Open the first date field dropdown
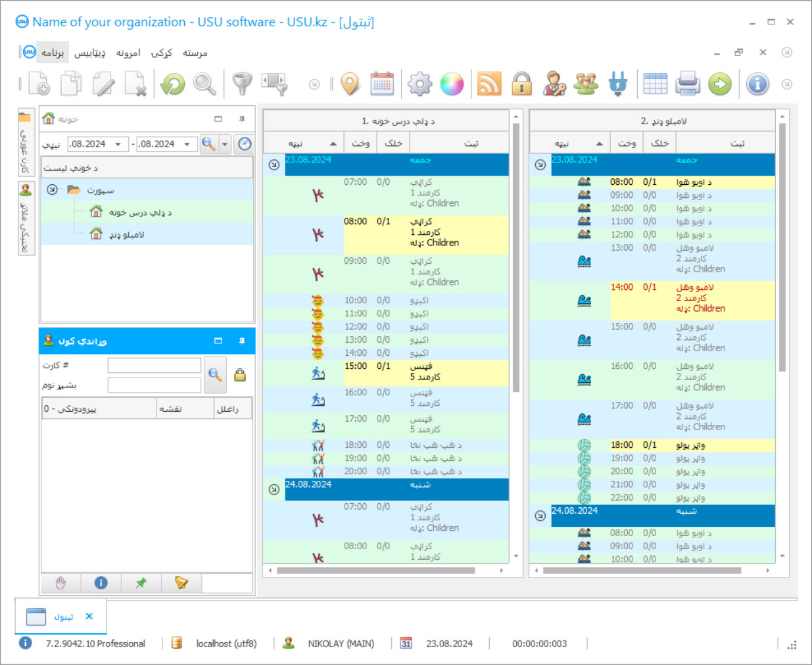The image size is (812, 665). click(x=118, y=144)
